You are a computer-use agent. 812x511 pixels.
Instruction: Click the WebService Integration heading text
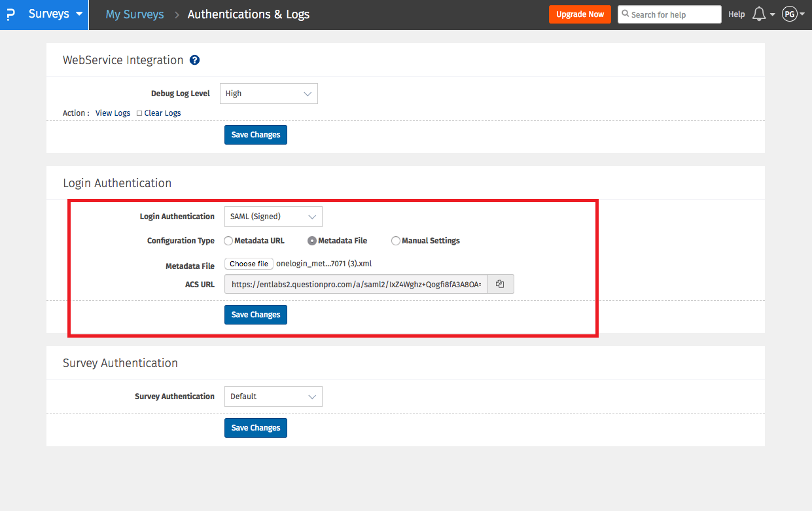pyautogui.click(x=123, y=60)
